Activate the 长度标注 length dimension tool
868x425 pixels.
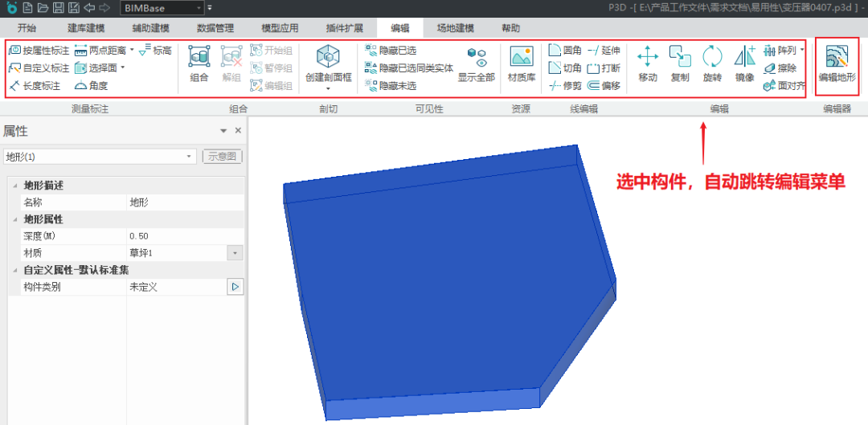35,86
